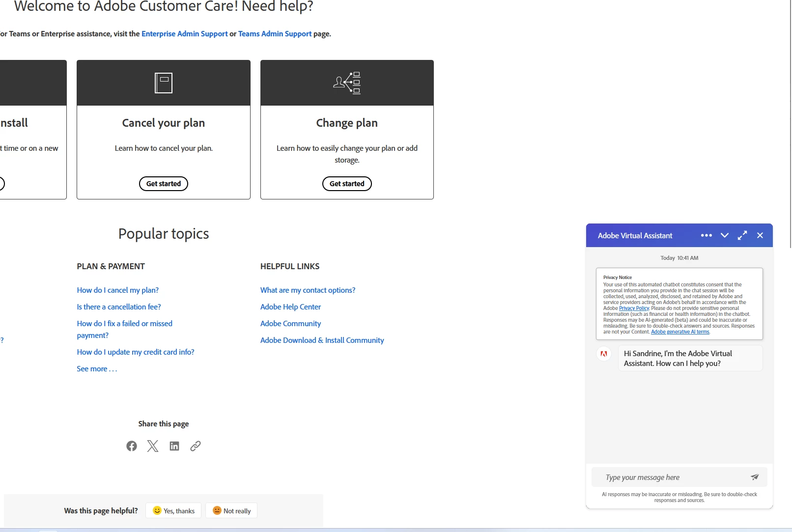
Task: Share this page on LinkedIn
Action: pyautogui.click(x=174, y=446)
